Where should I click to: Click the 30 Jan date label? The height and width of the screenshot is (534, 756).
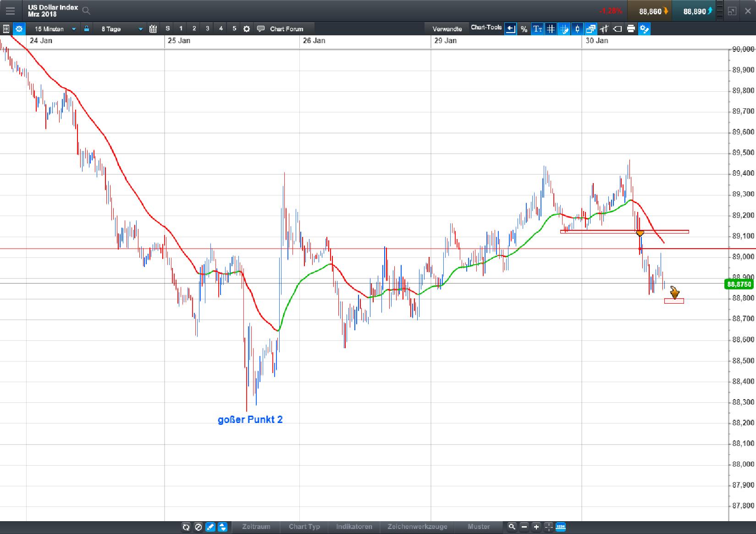coord(597,40)
